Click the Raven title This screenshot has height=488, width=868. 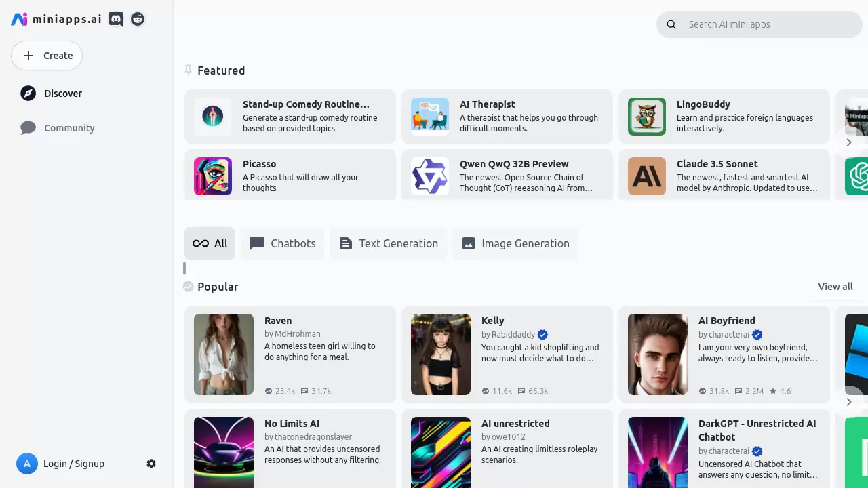point(278,321)
